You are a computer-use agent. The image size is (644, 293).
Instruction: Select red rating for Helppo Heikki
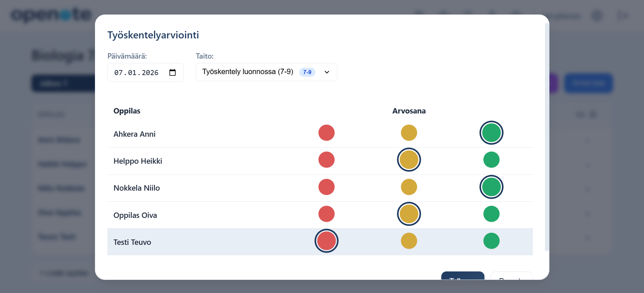pyautogui.click(x=326, y=160)
